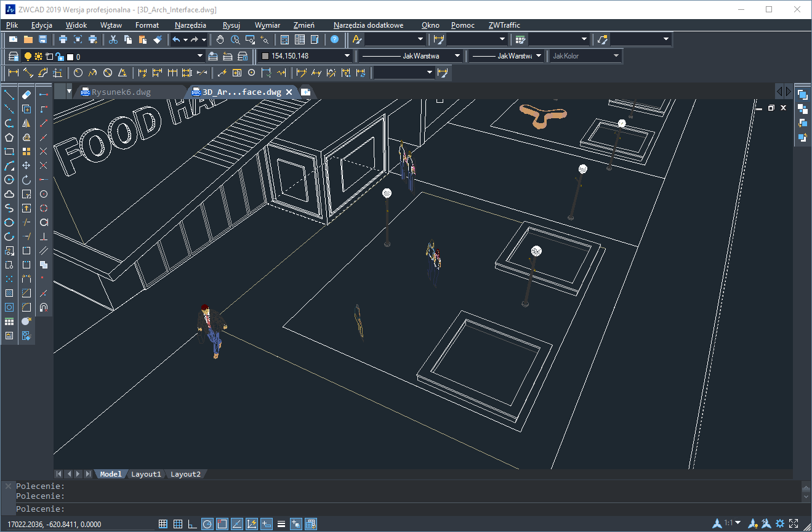Close the 3D_Arch tab with its X
Screen dimensions: 812x532
[289, 91]
